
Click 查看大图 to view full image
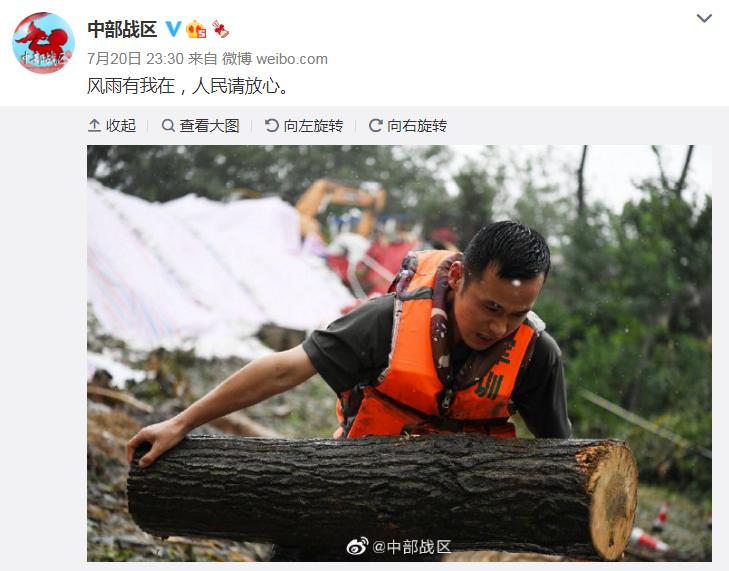pyautogui.click(x=200, y=126)
